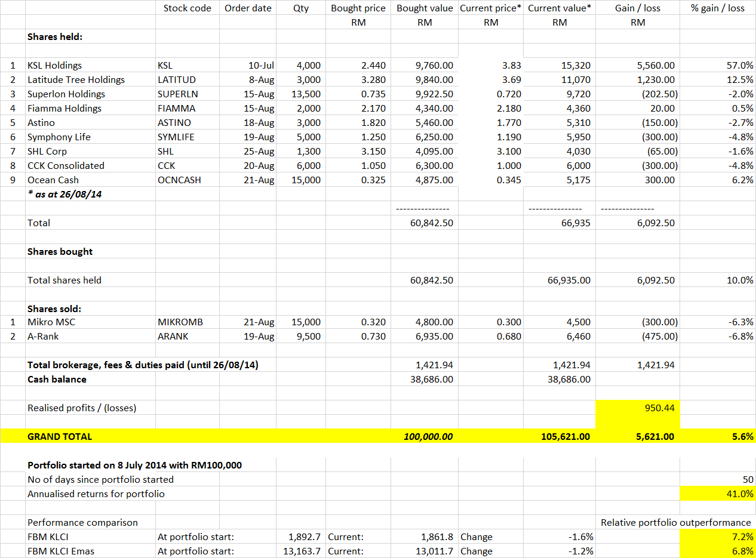Click the "% gain / loss" header

click(x=718, y=8)
